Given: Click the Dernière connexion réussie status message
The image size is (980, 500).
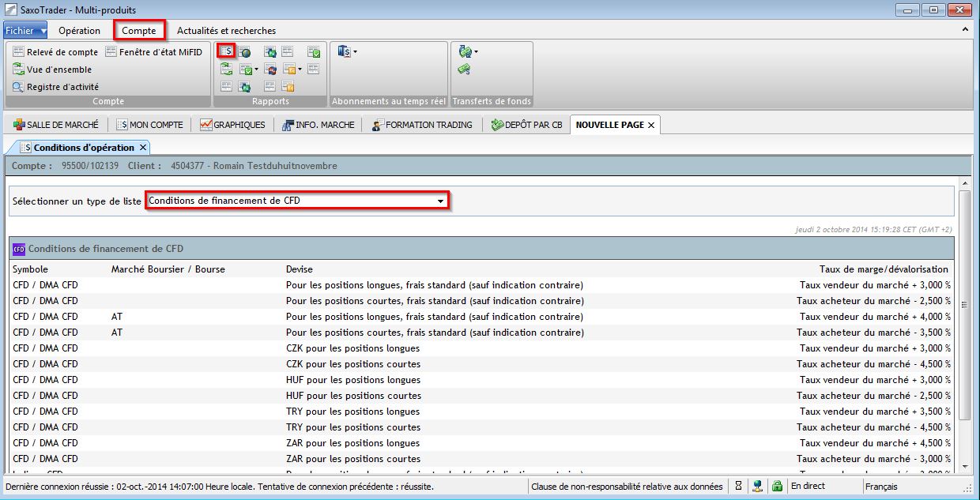Looking at the screenshot, I should tap(219, 487).
